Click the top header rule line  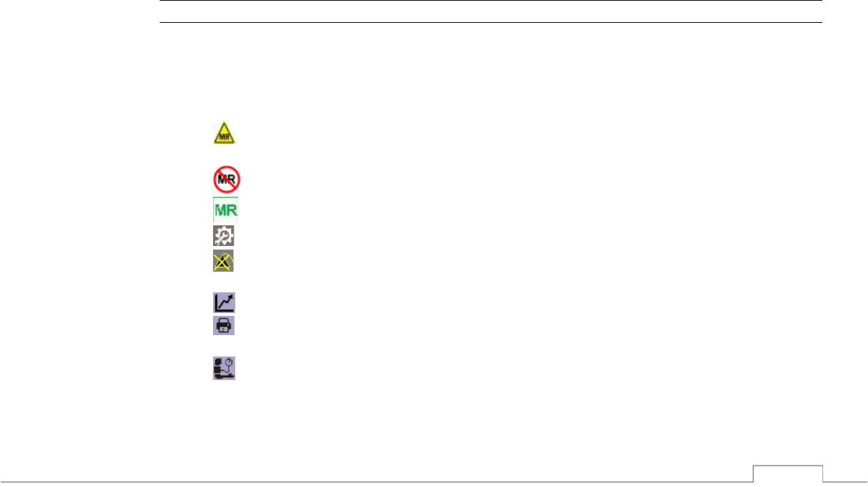[x=490, y=1]
